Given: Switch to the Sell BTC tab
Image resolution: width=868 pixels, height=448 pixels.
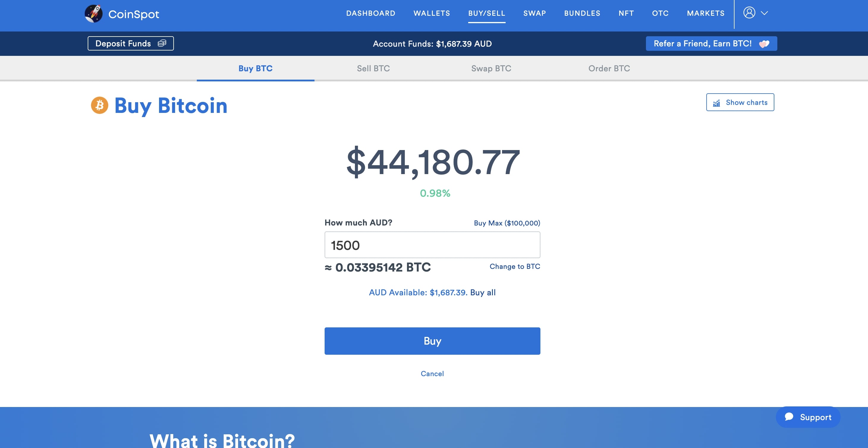Looking at the screenshot, I should click(x=373, y=68).
